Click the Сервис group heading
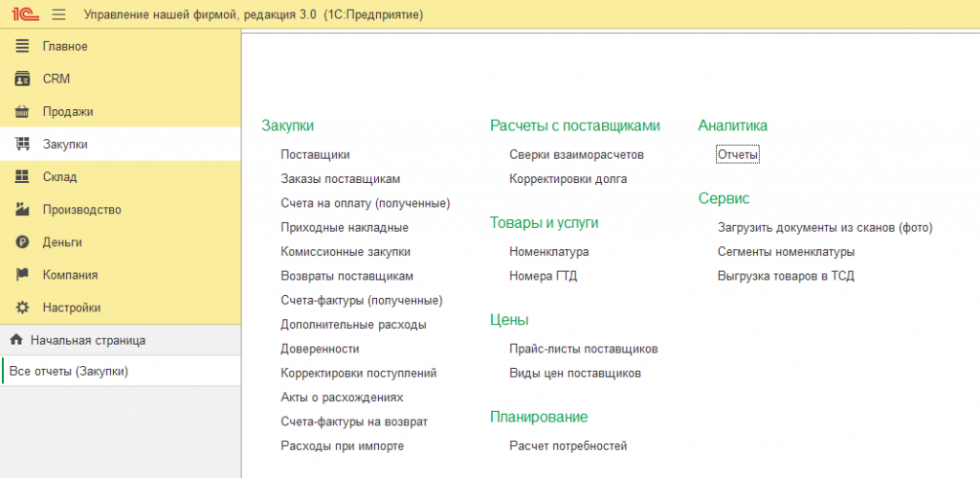The height and width of the screenshot is (478, 980). pos(724,199)
